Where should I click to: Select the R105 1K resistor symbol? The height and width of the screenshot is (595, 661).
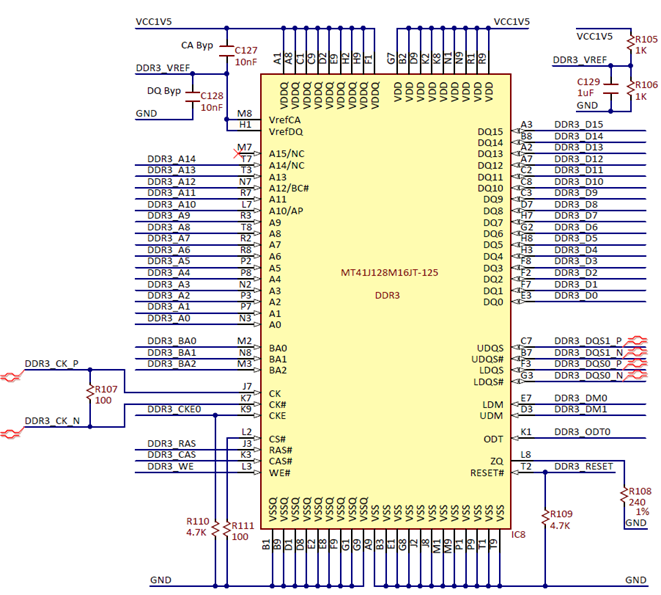click(x=631, y=44)
